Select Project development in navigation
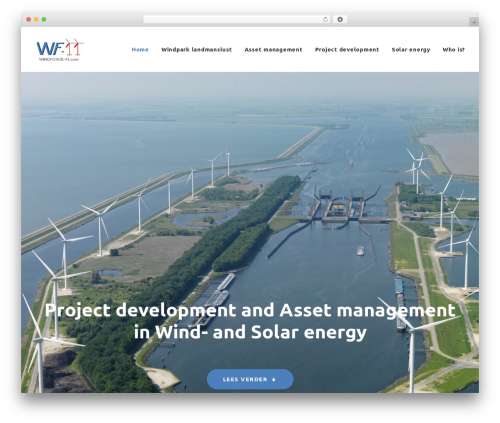The image size is (500, 423). pyautogui.click(x=347, y=50)
